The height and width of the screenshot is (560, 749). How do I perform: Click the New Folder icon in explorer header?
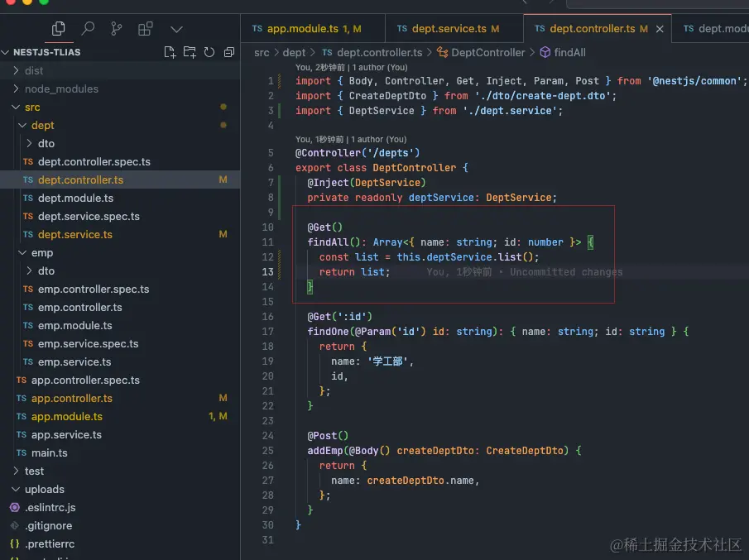(190, 52)
